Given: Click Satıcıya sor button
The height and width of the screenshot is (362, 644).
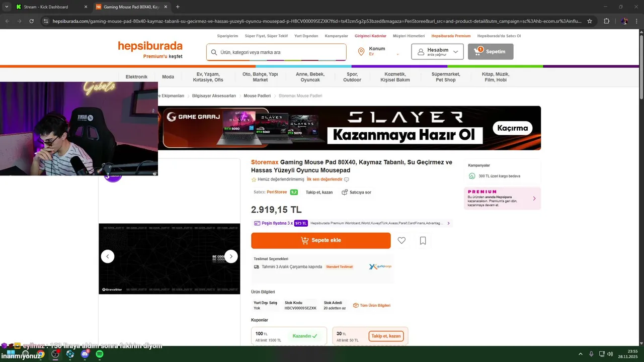Looking at the screenshot, I should tap(356, 192).
